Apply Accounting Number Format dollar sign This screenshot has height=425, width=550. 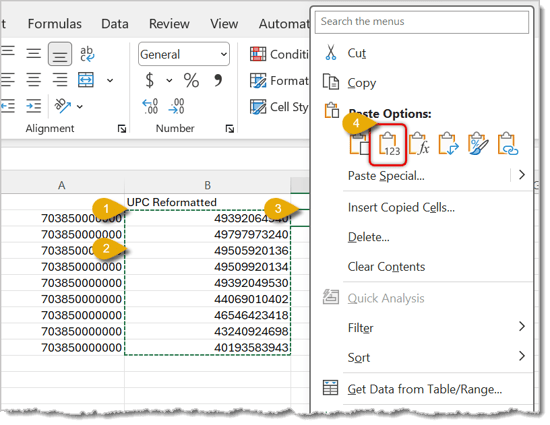click(149, 80)
